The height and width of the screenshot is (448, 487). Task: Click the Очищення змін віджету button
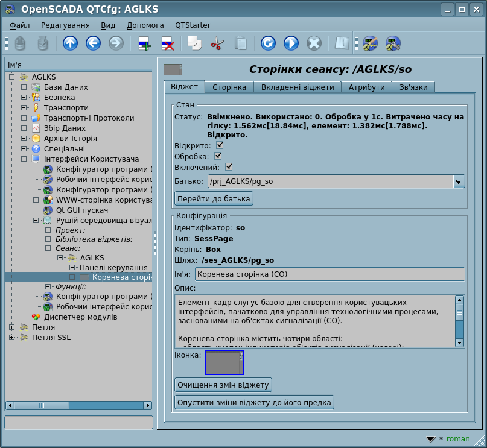(223, 385)
